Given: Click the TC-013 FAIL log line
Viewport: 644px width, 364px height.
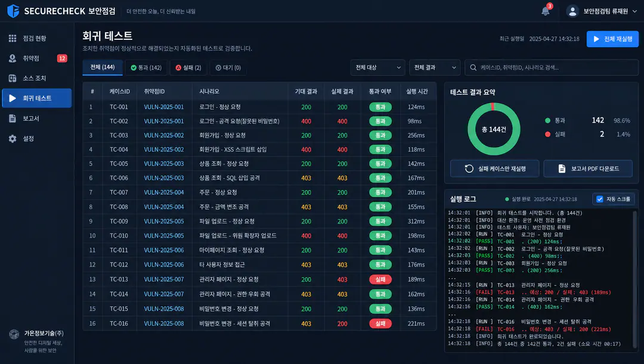Looking at the screenshot, I should pos(530,293).
